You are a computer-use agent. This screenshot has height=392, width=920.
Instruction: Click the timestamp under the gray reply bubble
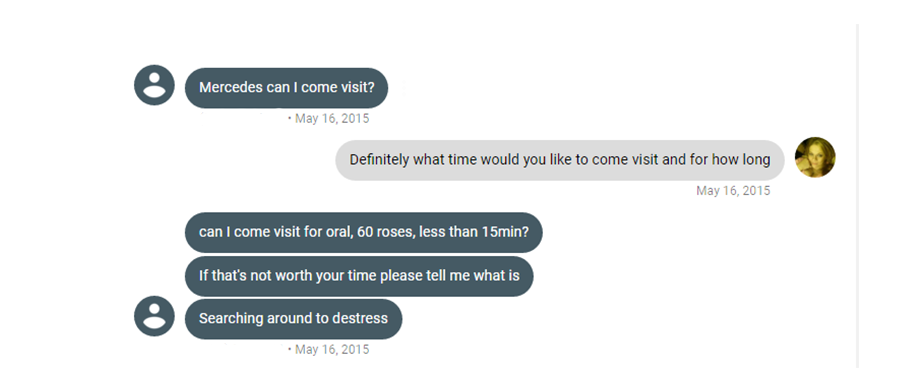point(733,191)
